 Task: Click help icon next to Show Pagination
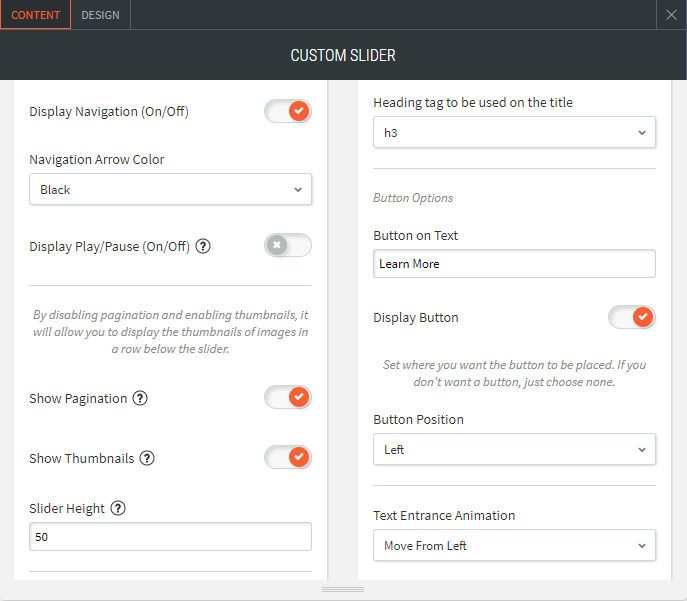pyautogui.click(x=140, y=398)
